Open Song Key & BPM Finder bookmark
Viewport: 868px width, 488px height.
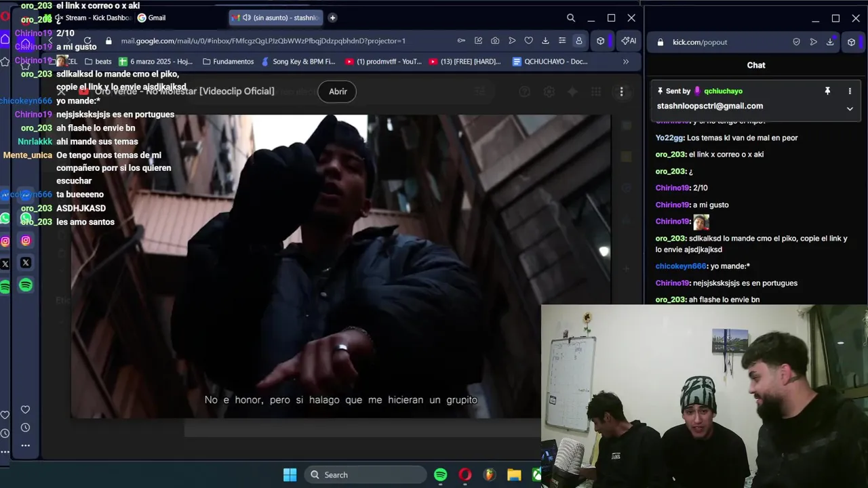[x=298, y=62]
